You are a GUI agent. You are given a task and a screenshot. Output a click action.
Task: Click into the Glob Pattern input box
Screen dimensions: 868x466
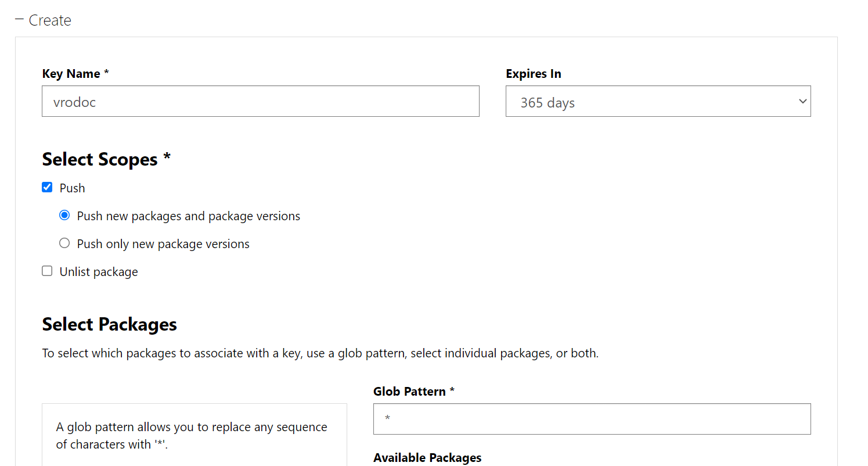point(592,419)
